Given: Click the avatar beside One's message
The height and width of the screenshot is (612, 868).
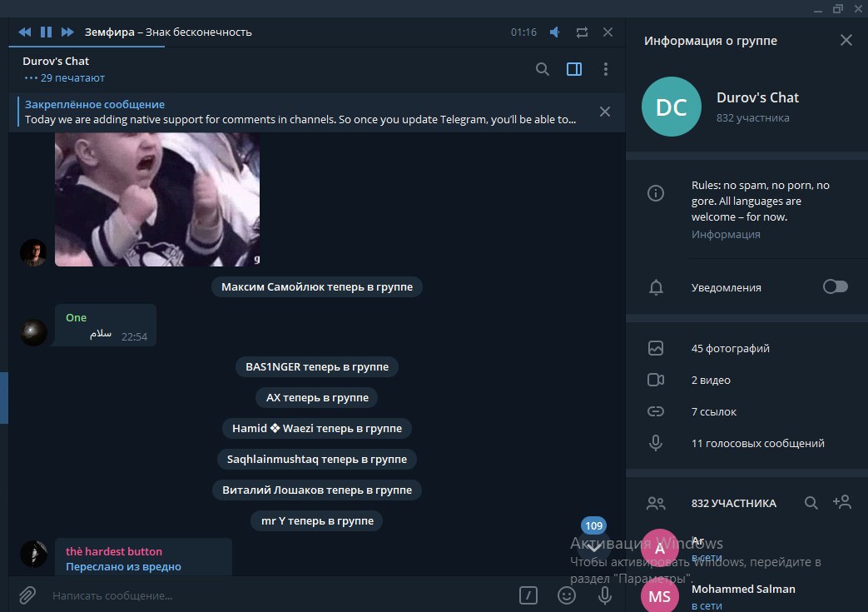Looking at the screenshot, I should coord(33,332).
